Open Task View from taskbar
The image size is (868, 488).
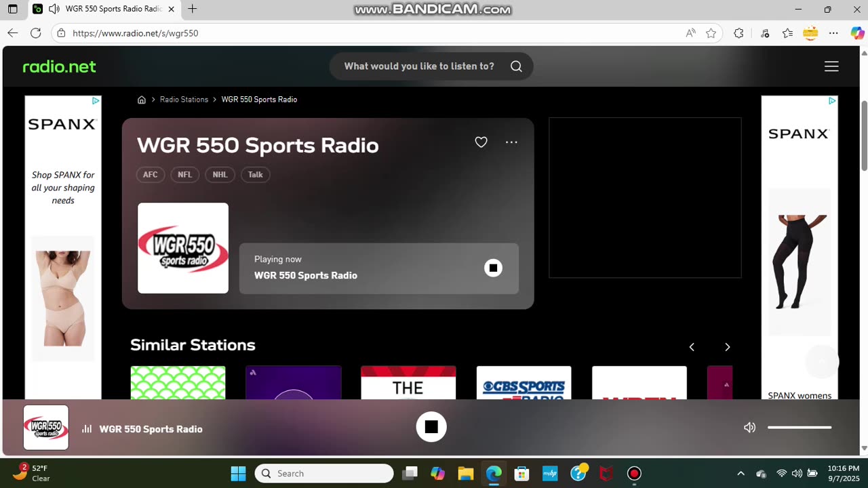click(x=410, y=473)
